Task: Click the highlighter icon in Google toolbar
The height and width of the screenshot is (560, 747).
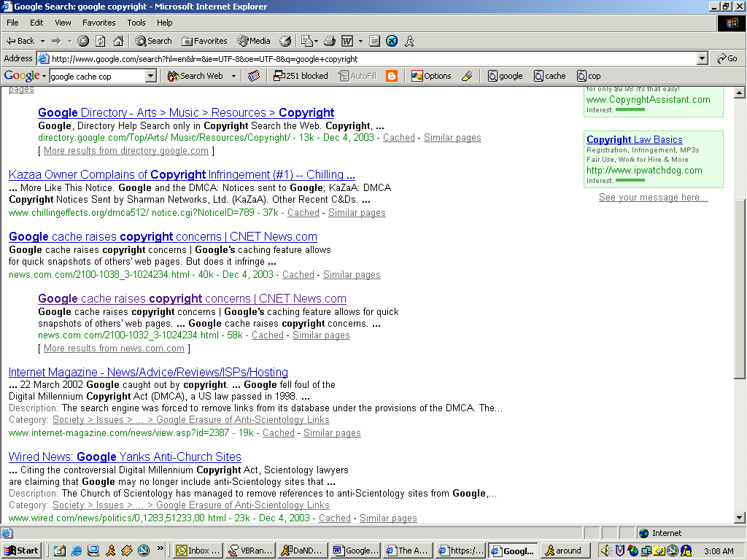Action: coord(467,76)
